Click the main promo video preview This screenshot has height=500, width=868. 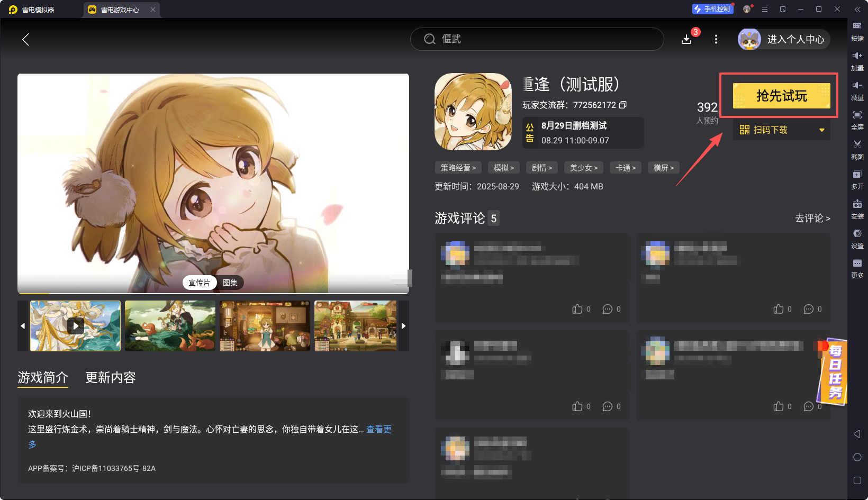coord(213,183)
